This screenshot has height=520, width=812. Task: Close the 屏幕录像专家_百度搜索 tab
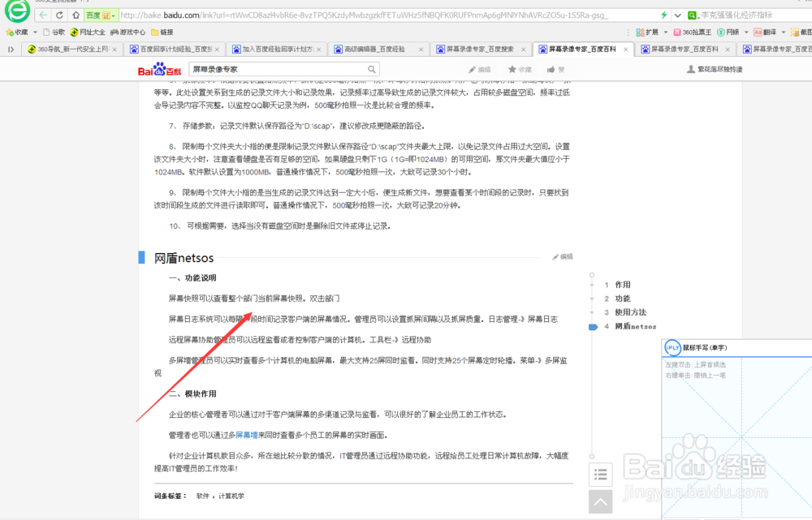(523, 49)
